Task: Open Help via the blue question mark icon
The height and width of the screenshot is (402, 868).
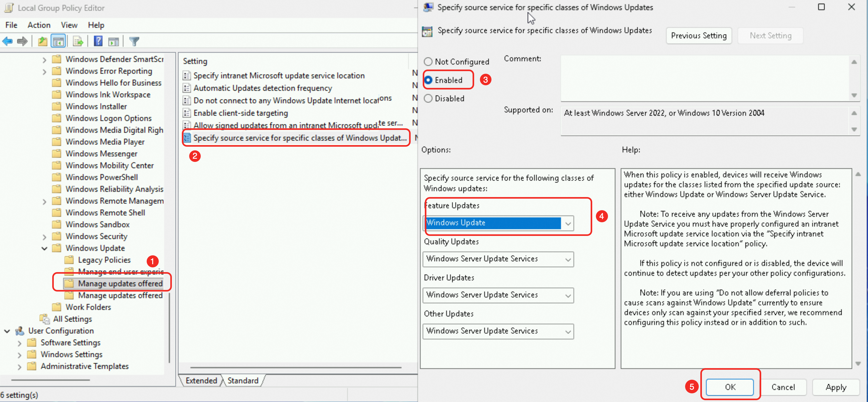Action: coord(98,41)
